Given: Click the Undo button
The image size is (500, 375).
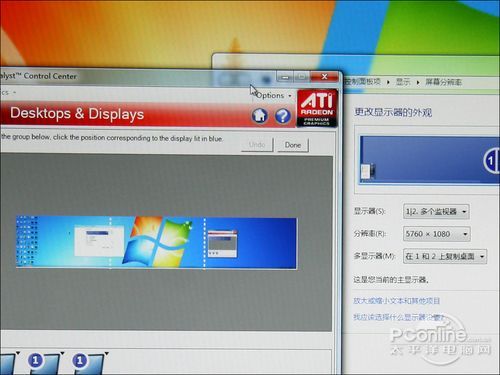Looking at the screenshot, I should click(257, 145).
